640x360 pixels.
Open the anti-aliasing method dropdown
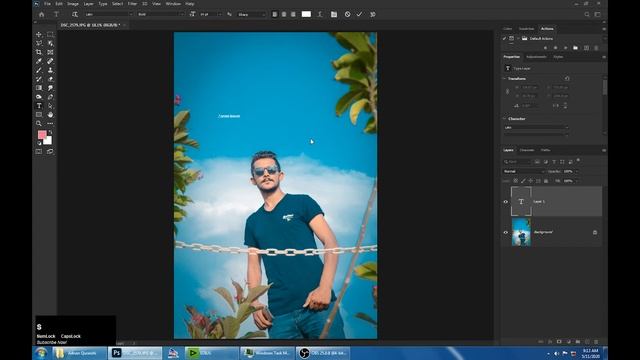tap(251, 14)
